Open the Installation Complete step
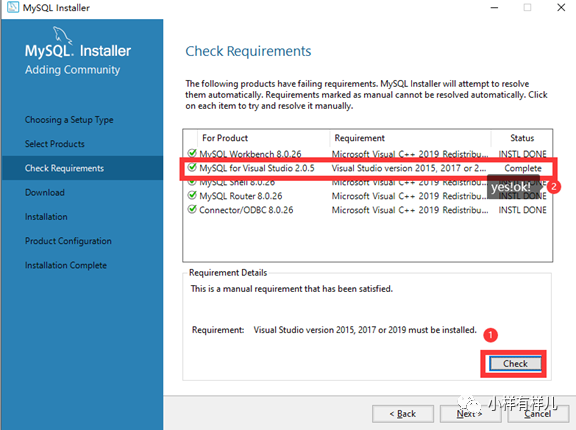 pyautogui.click(x=66, y=265)
